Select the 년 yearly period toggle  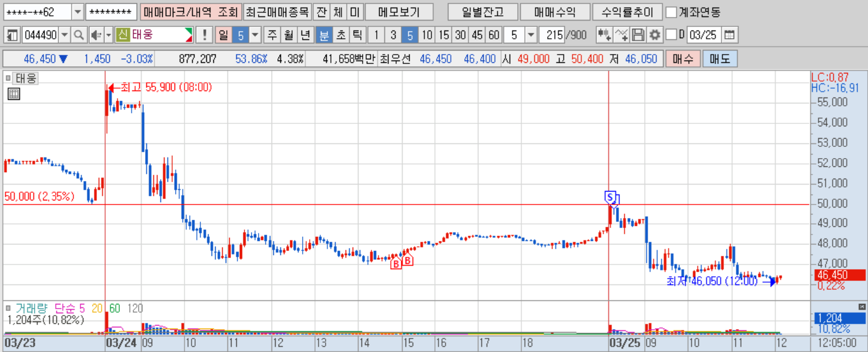[305, 35]
